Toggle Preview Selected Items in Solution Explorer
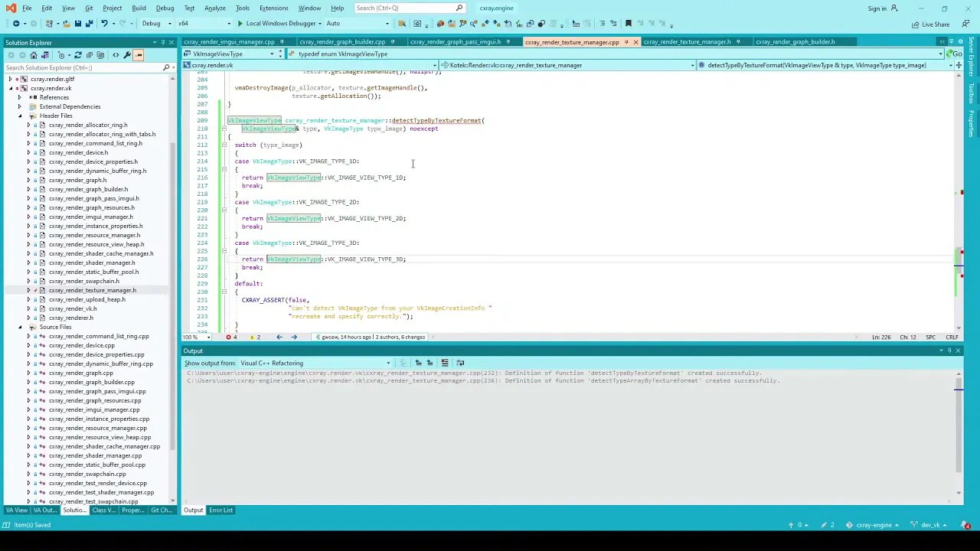Viewport: 980px width, 551px height. click(139, 55)
